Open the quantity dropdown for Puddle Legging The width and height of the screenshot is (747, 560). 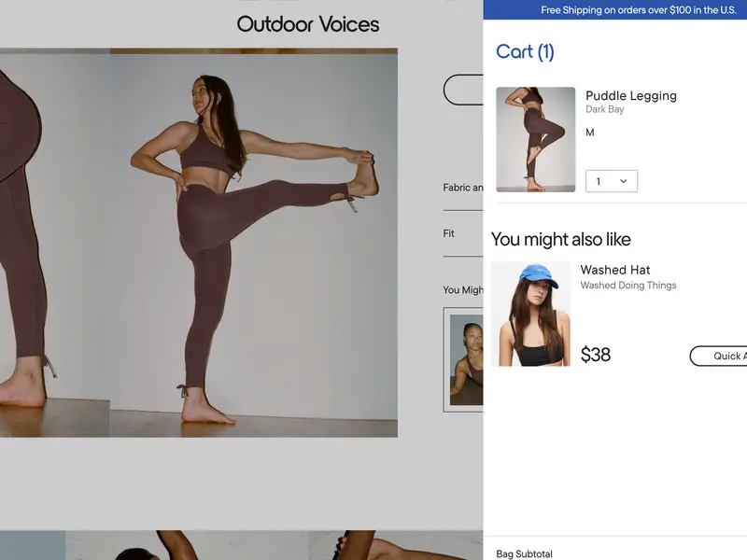point(611,181)
